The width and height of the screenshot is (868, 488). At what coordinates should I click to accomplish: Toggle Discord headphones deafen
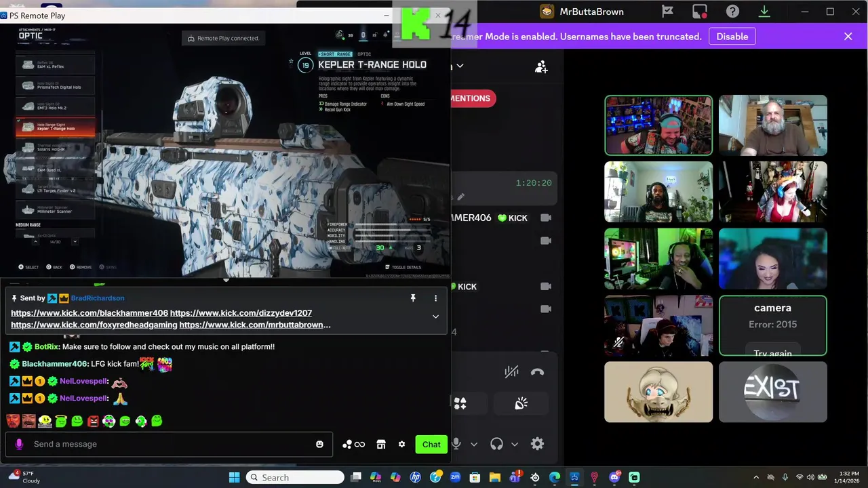pyautogui.click(x=496, y=444)
